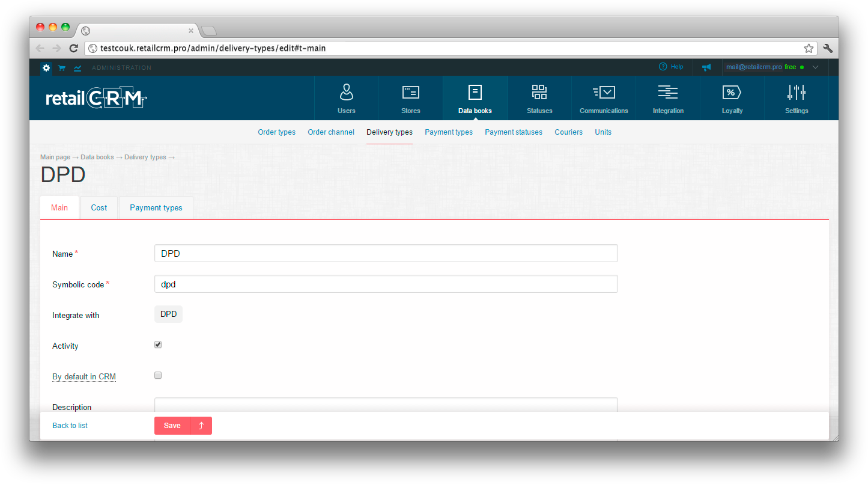Open the Communications section icon
This screenshot has height=484, width=868.
(604, 93)
